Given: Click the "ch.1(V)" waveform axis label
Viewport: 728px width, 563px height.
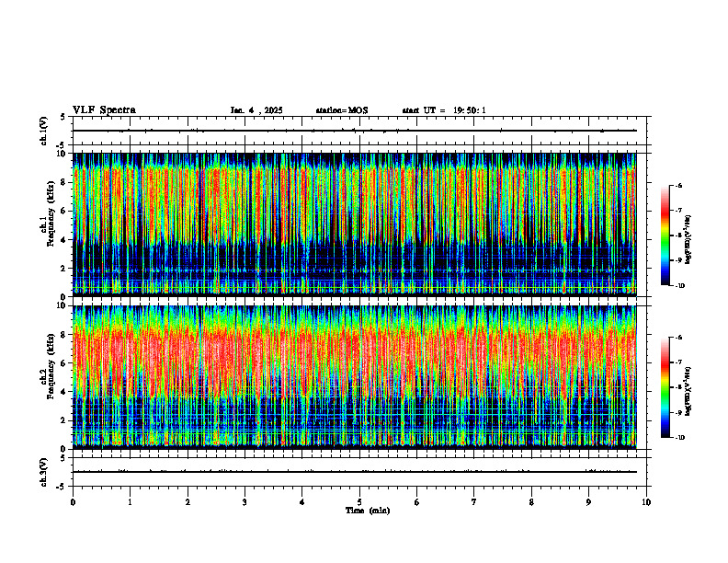Looking at the screenshot, I should pyautogui.click(x=43, y=131).
